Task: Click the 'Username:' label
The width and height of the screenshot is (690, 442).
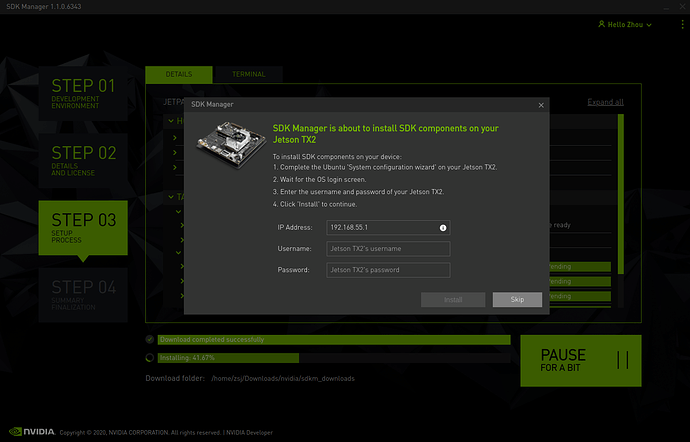Action: point(294,249)
